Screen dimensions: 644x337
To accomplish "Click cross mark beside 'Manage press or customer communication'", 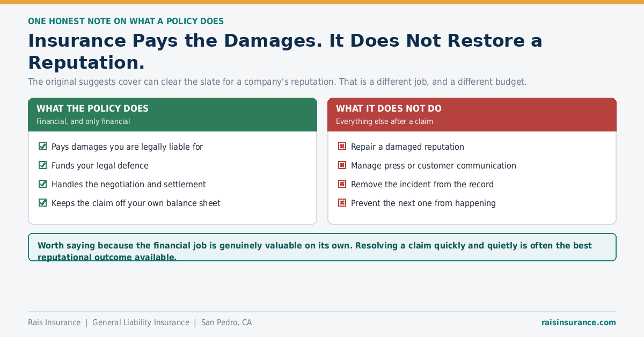I will pyautogui.click(x=342, y=165).
